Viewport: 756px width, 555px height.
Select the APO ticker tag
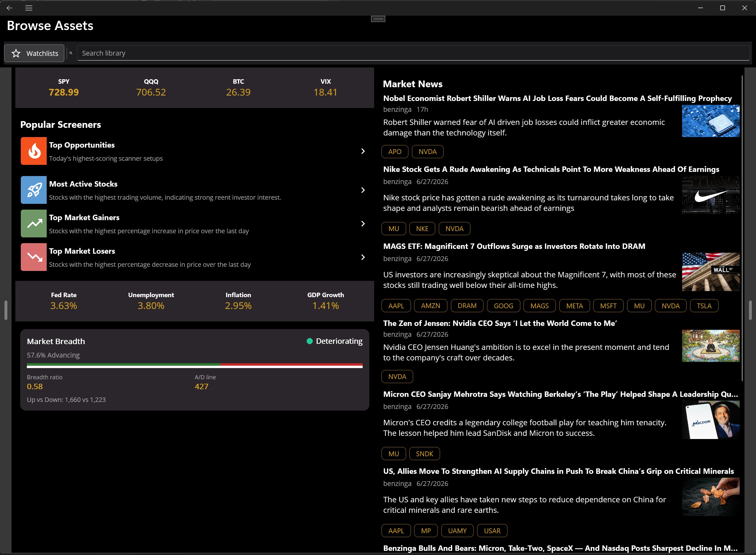click(395, 151)
